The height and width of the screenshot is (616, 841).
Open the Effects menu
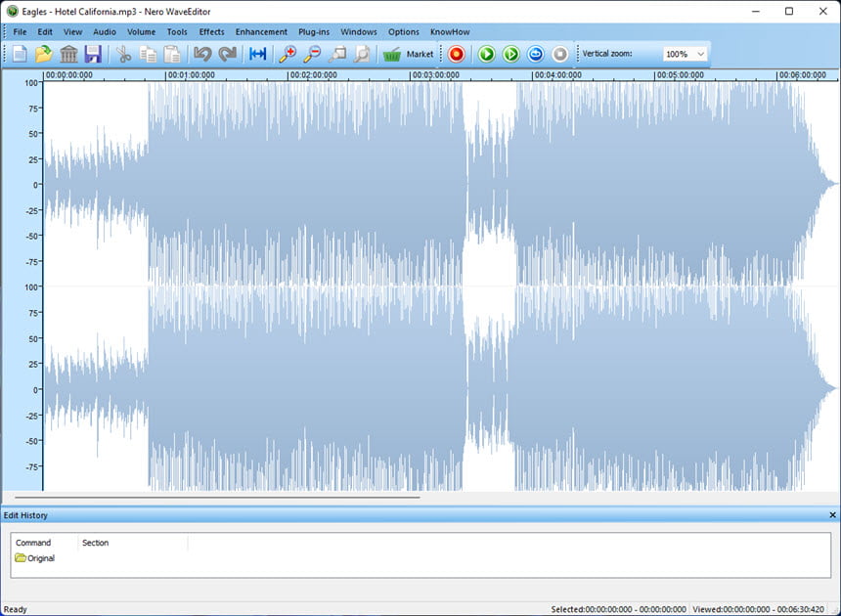[212, 31]
